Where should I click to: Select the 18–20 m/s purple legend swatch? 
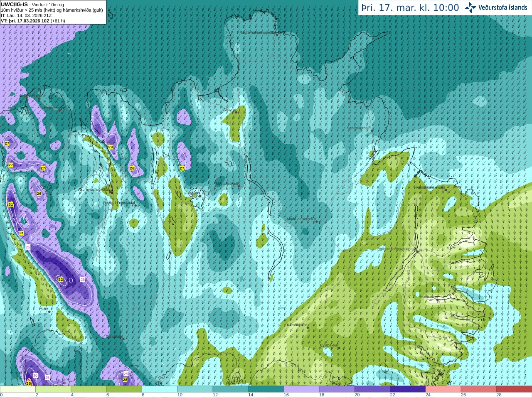point(337,389)
